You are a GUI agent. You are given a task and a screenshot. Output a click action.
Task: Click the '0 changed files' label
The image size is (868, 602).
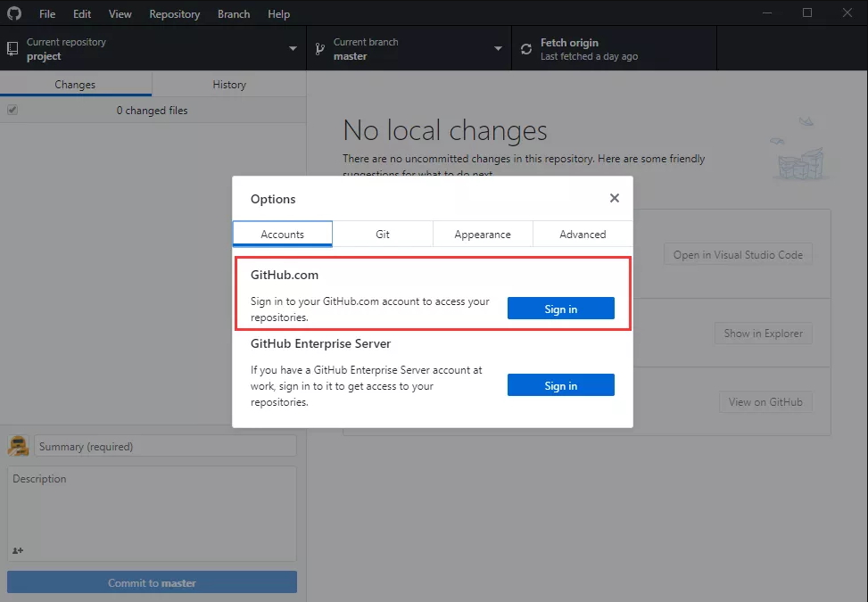(x=152, y=110)
